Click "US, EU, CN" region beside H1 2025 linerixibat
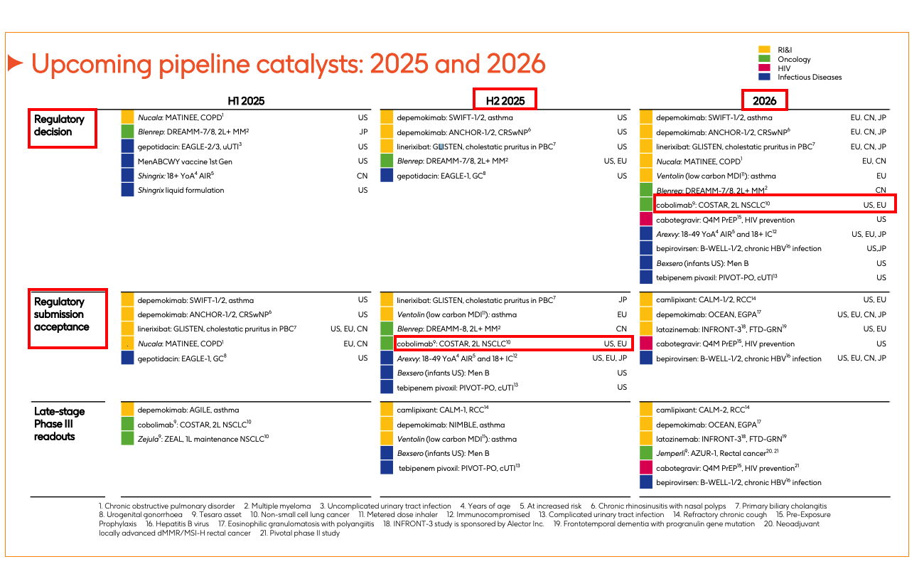Viewport: 924px width, 569px height. coord(349,329)
